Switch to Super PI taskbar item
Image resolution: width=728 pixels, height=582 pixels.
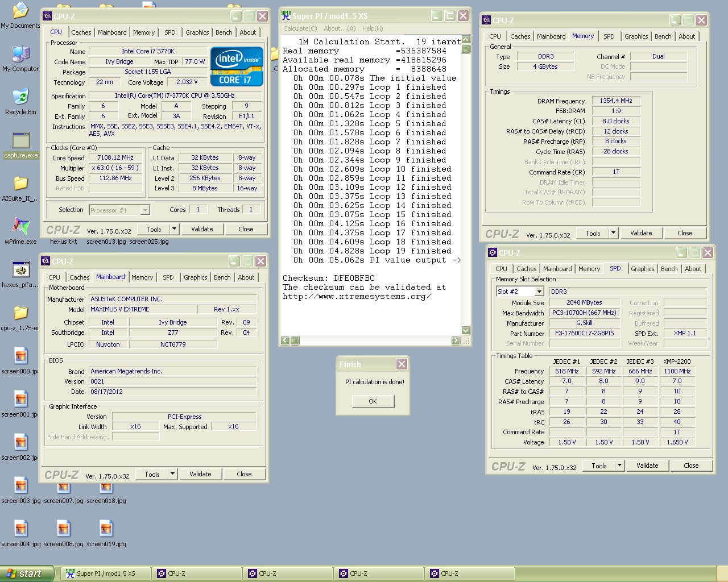point(106,573)
